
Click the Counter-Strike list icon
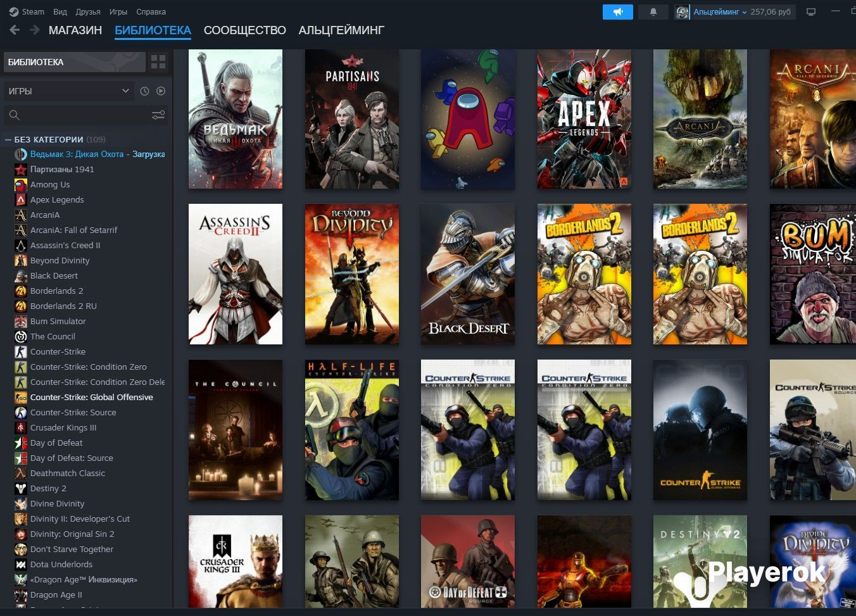pos(20,352)
